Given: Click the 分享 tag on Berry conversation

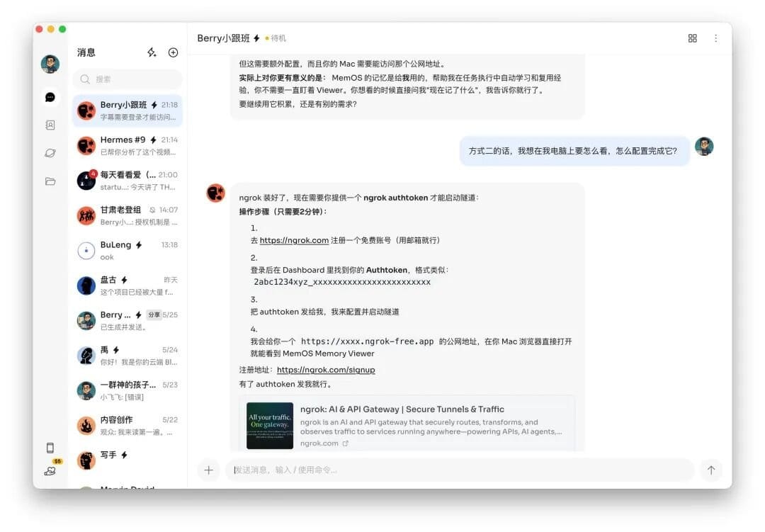Looking at the screenshot, I should (154, 315).
